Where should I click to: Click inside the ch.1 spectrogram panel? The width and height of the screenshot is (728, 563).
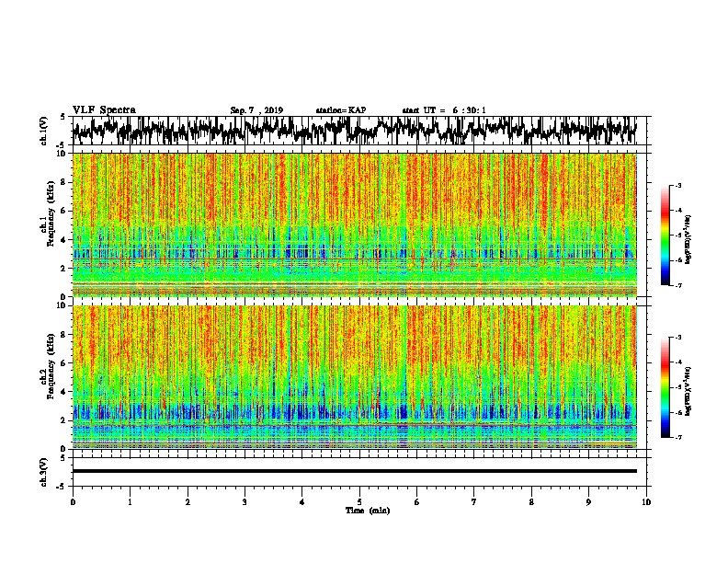click(355, 224)
